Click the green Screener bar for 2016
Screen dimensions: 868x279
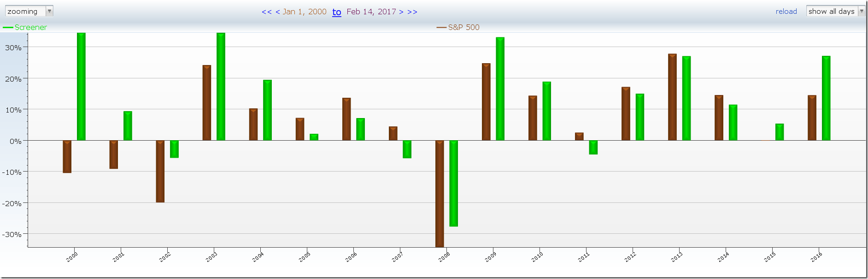827,98
